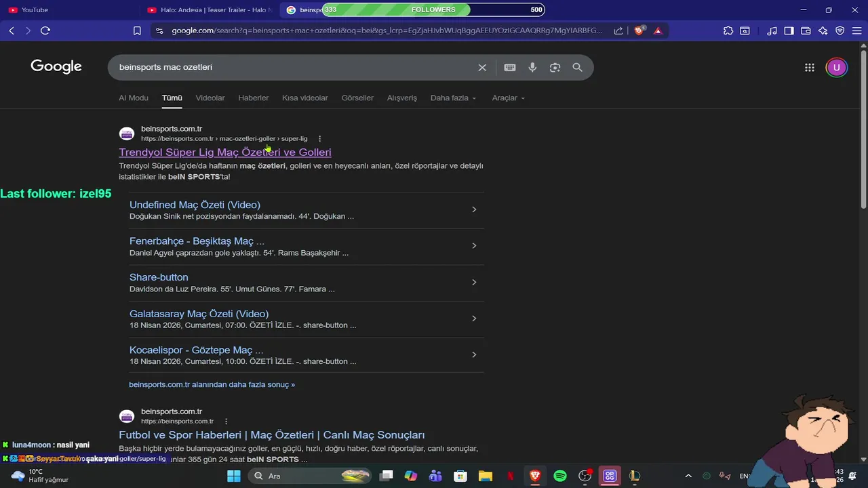
Task: Go back to the previous page
Action: [12, 30]
